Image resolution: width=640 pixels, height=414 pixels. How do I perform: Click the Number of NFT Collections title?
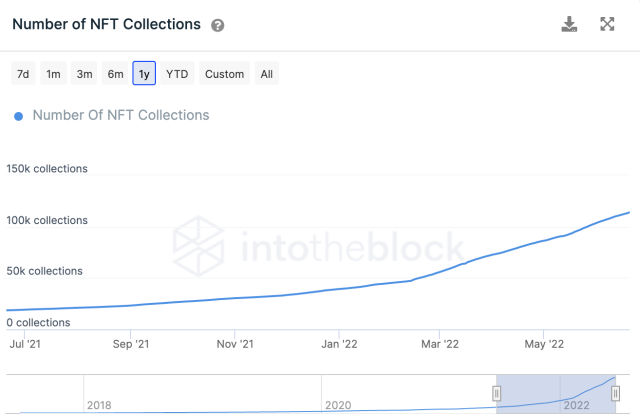click(106, 24)
